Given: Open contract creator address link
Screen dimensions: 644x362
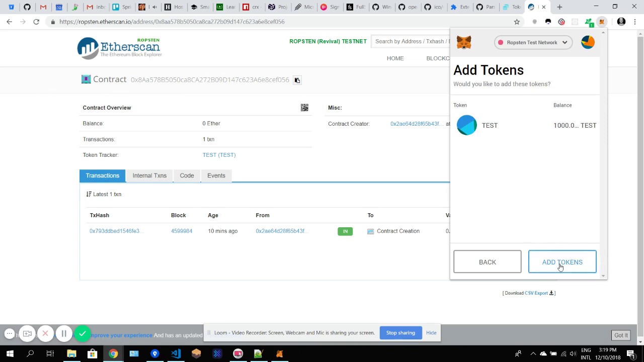Looking at the screenshot, I should (x=417, y=124).
